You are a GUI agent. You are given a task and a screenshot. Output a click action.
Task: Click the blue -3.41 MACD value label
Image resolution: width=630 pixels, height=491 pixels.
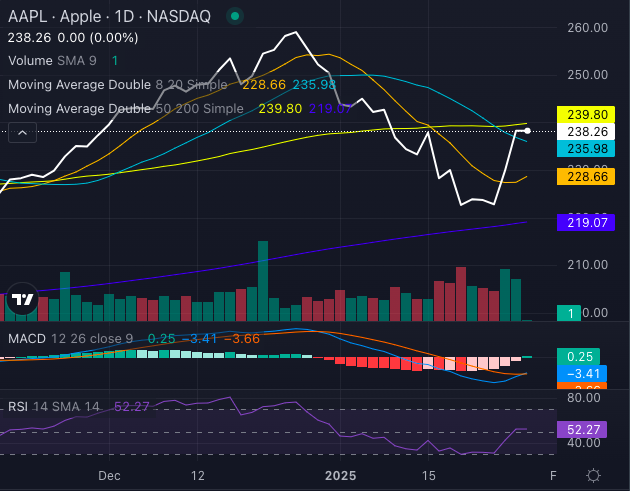point(577,373)
